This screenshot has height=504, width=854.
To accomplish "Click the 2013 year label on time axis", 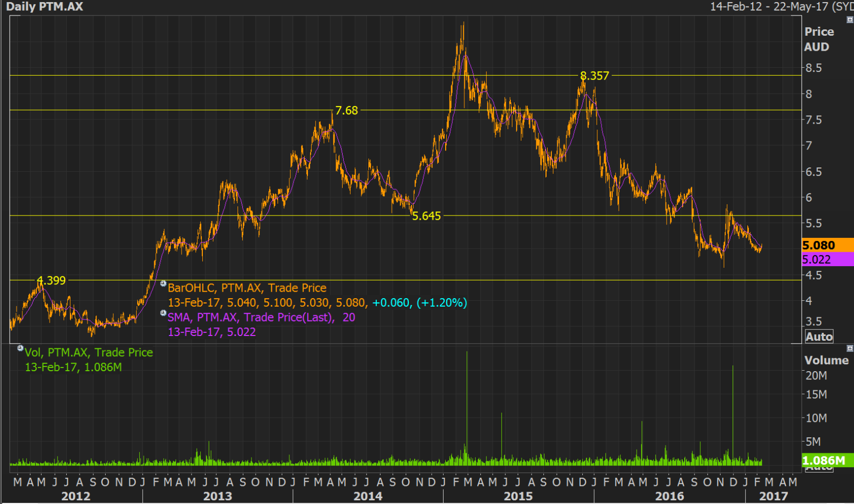I will coord(218,496).
